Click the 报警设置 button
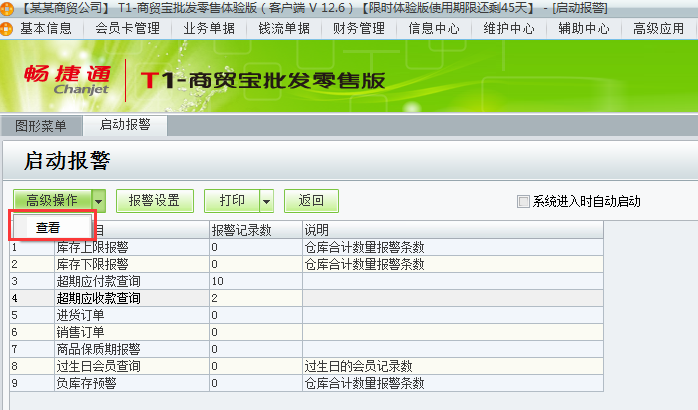This screenshot has width=698, height=410. 154,201
